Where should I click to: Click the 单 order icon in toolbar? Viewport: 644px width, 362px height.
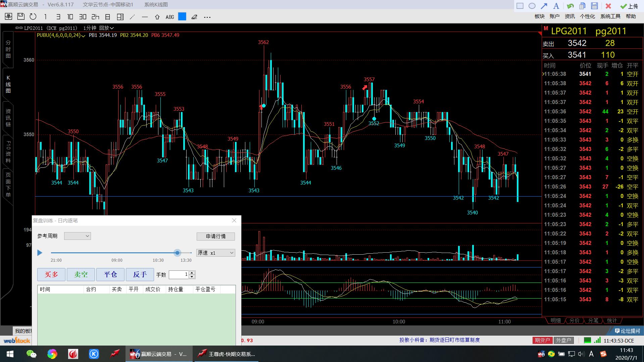coord(8,16)
